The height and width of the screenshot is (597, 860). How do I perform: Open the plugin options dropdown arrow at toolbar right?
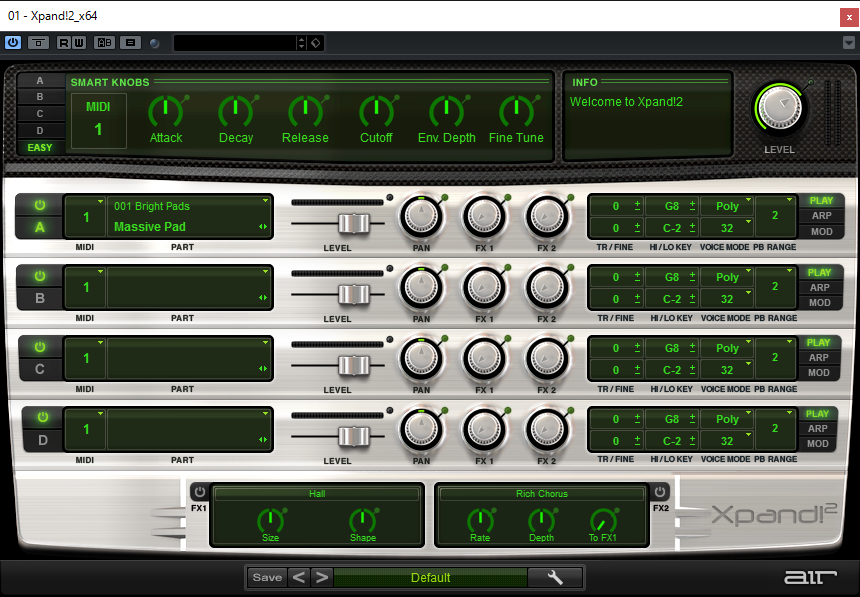848,43
